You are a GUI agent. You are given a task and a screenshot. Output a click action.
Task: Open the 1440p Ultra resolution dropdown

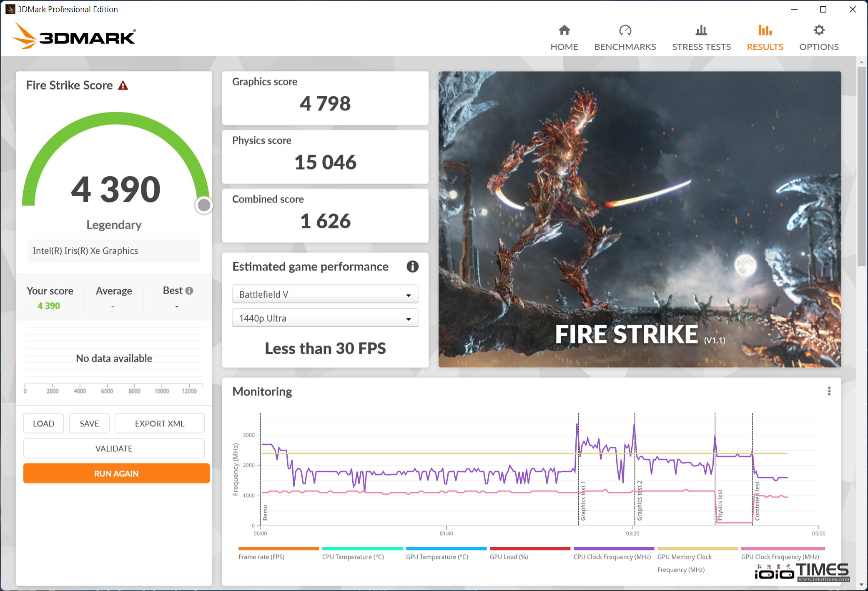[x=323, y=318]
